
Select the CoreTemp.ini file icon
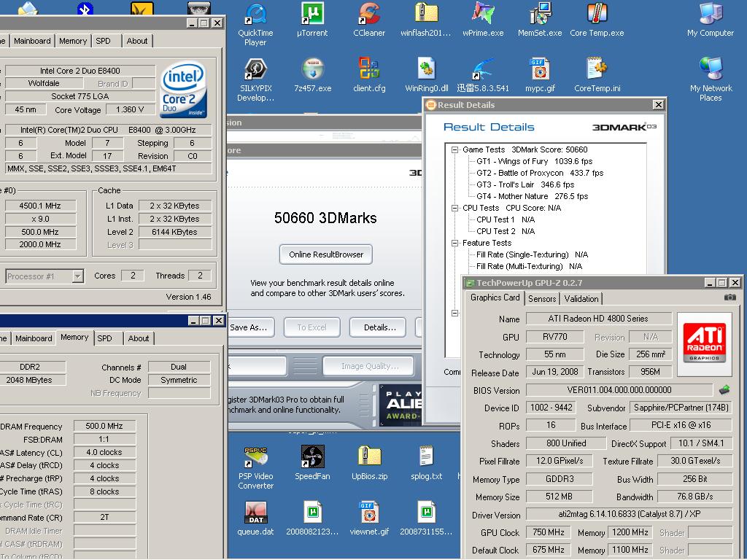coord(597,69)
